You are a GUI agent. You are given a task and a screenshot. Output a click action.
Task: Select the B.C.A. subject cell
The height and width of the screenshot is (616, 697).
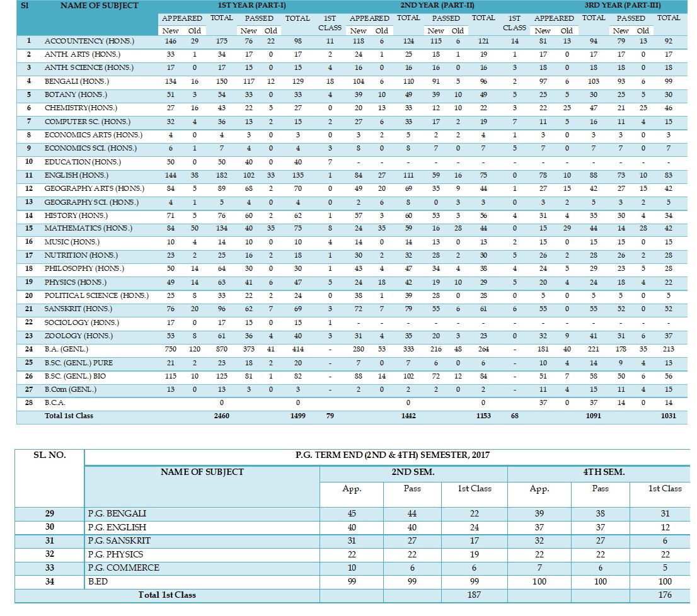coord(55,402)
